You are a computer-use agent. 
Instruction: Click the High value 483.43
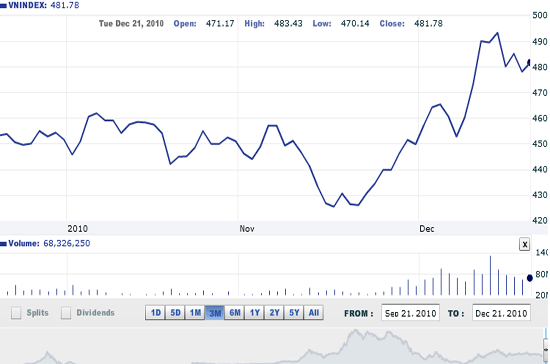288,23
